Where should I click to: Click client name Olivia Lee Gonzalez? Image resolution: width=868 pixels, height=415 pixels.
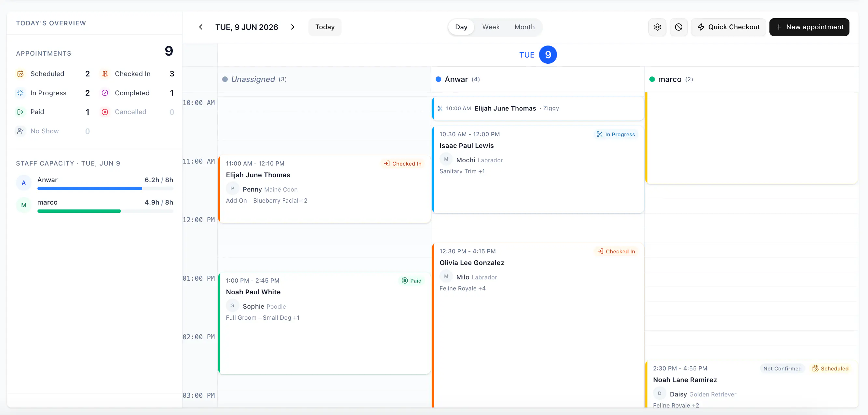472,263
